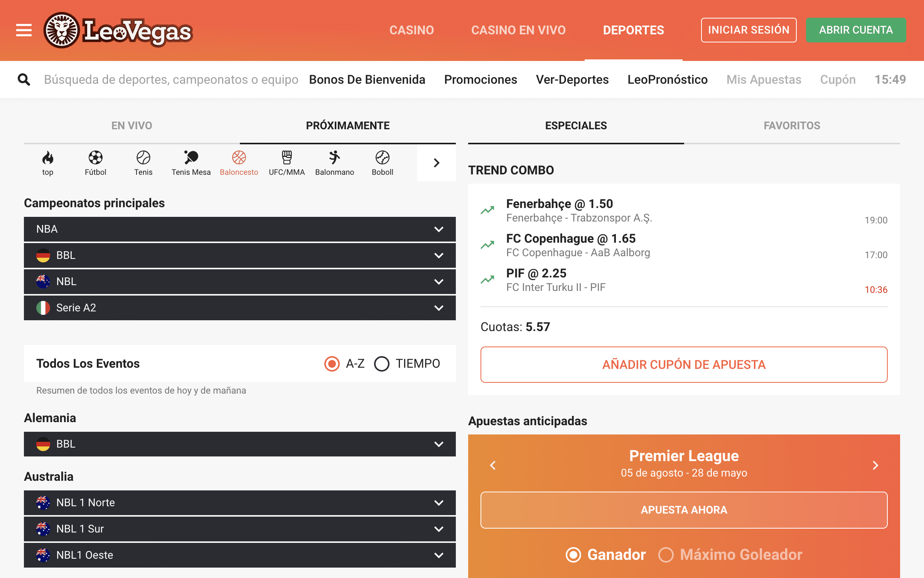Switch to the FAVORITOS tab

[792, 125]
